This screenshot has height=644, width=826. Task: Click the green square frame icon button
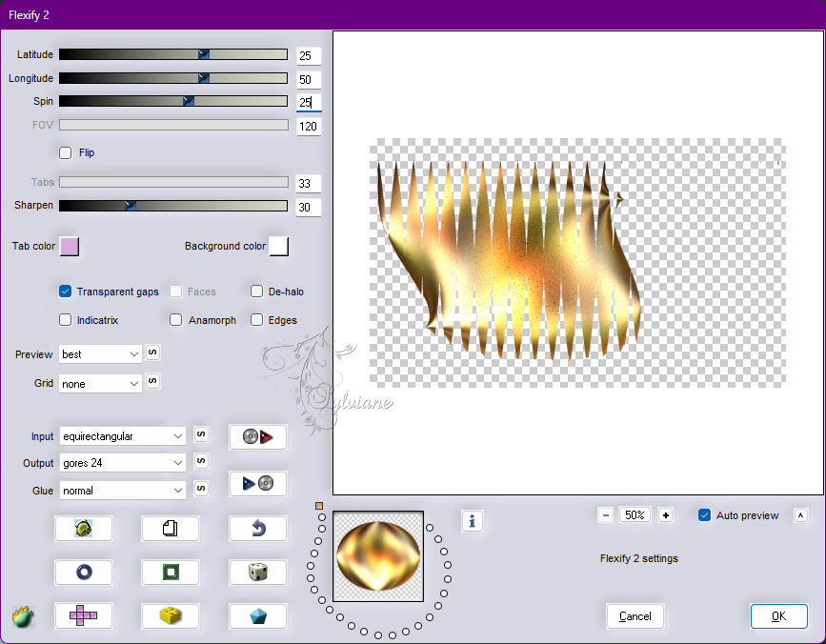171,572
